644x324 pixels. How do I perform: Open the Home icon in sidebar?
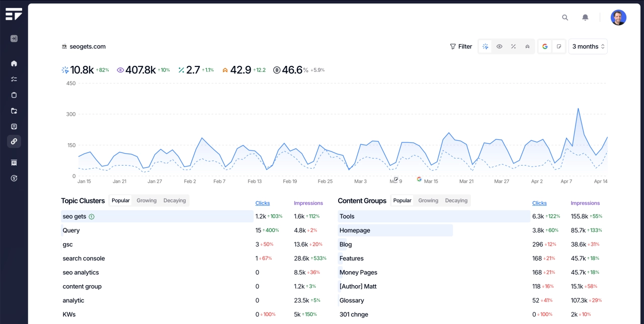click(x=14, y=63)
